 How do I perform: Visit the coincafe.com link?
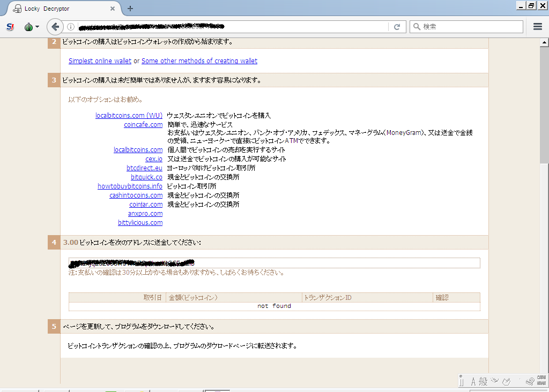coord(143,124)
